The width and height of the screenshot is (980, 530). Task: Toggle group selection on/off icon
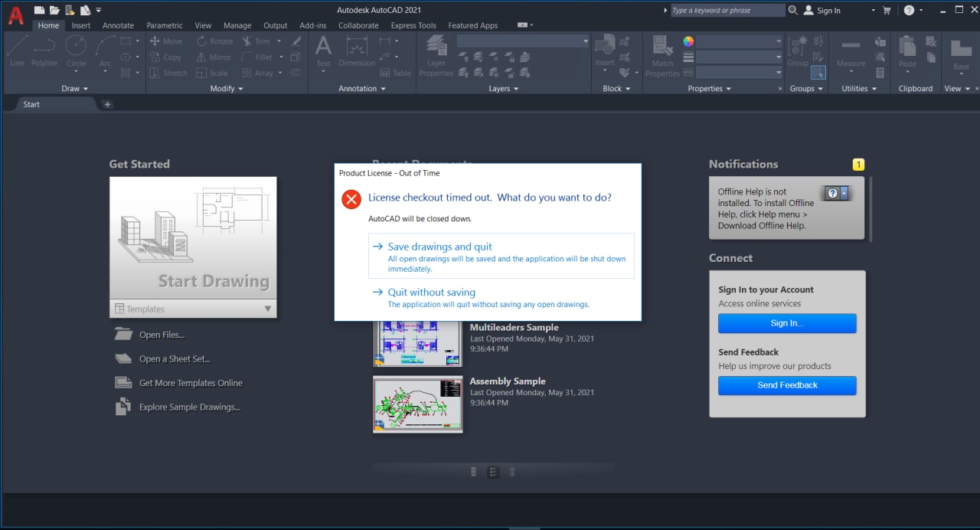(818, 73)
